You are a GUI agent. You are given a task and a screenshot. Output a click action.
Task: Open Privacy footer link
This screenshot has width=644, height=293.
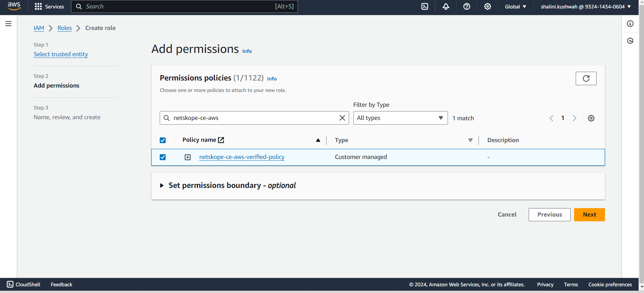545,285
